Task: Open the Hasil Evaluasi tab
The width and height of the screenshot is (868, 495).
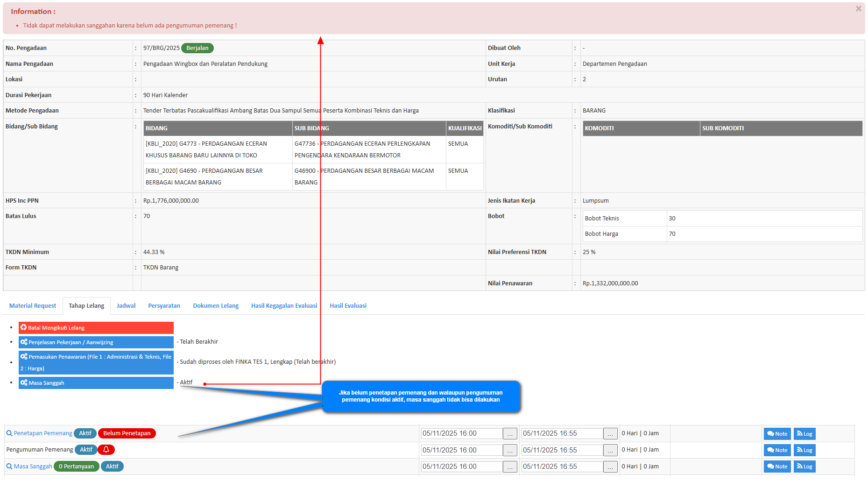Action: (x=348, y=306)
